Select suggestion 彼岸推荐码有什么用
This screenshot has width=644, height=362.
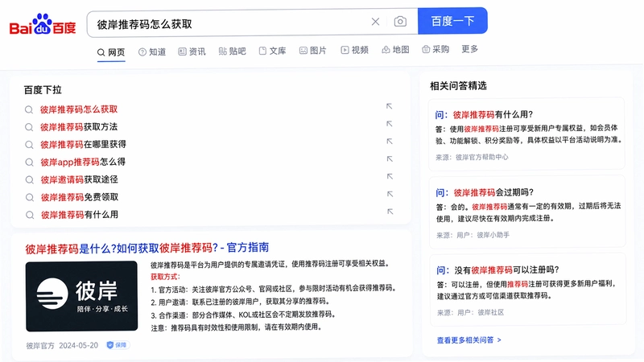(80, 215)
